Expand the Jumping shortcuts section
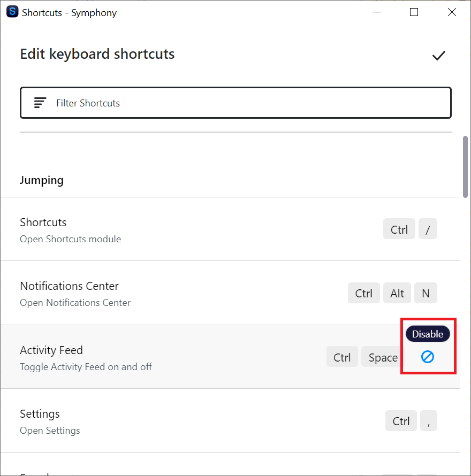Screen dimensions: 471x476 pyautogui.click(x=41, y=180)
